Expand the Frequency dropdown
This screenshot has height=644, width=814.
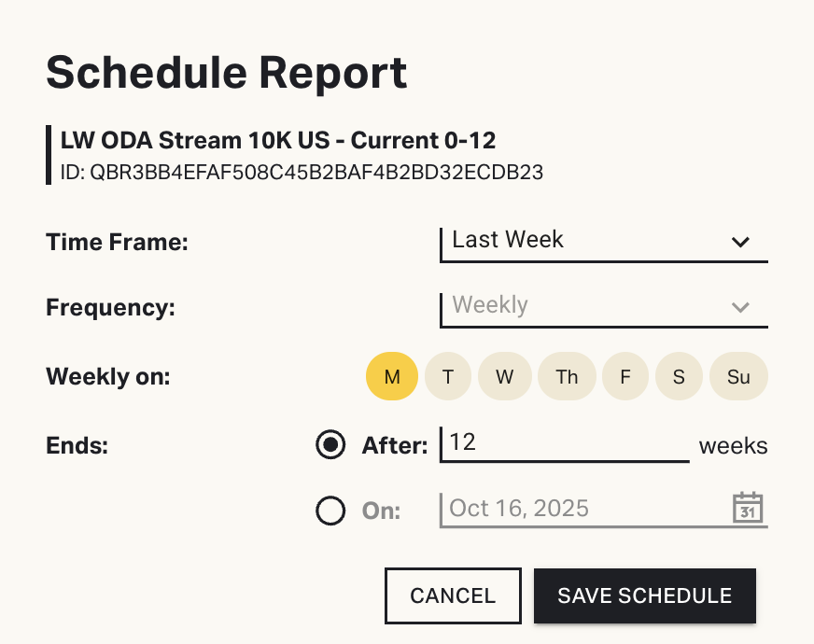[x=602, y=306]
